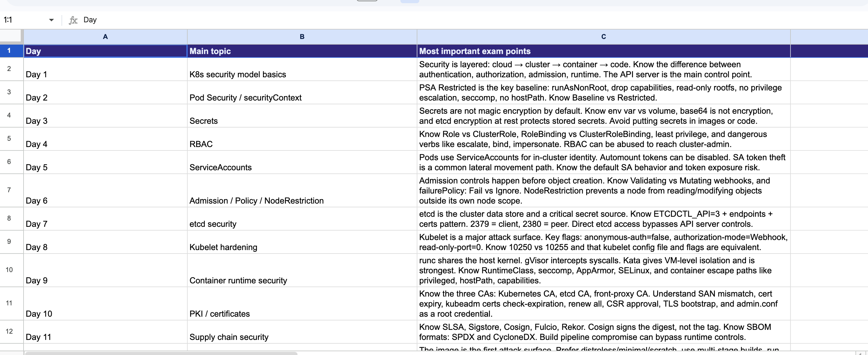Select row 4 header
This screenshot has height=355, width=868.
click(x=12, y=116)
